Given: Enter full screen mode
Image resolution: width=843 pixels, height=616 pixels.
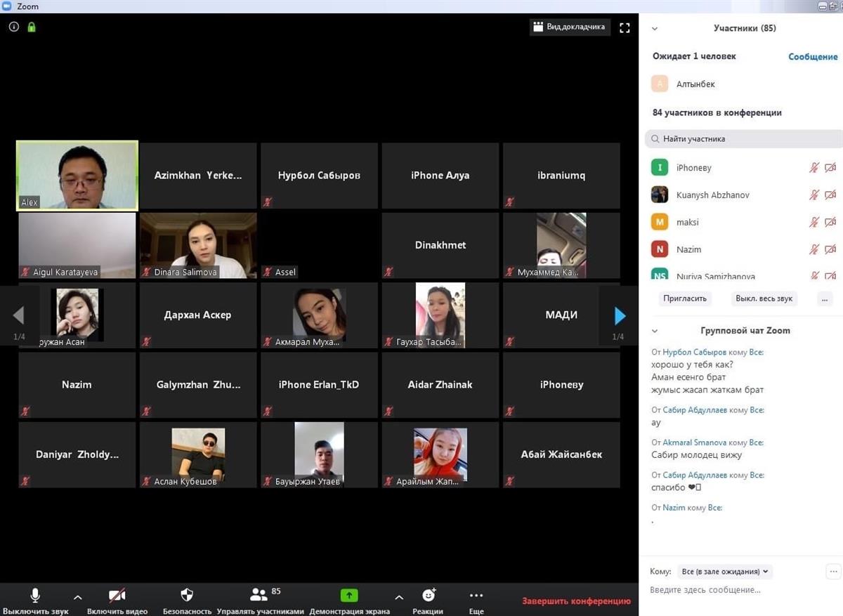Looking at the screenshot, I should tap(625, 27).
